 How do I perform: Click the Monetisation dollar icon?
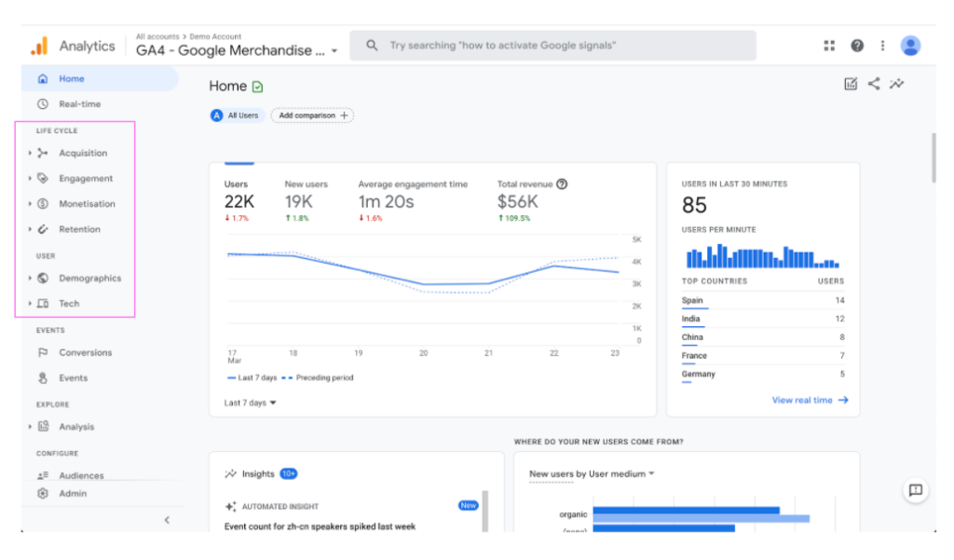tap(43, 204)
